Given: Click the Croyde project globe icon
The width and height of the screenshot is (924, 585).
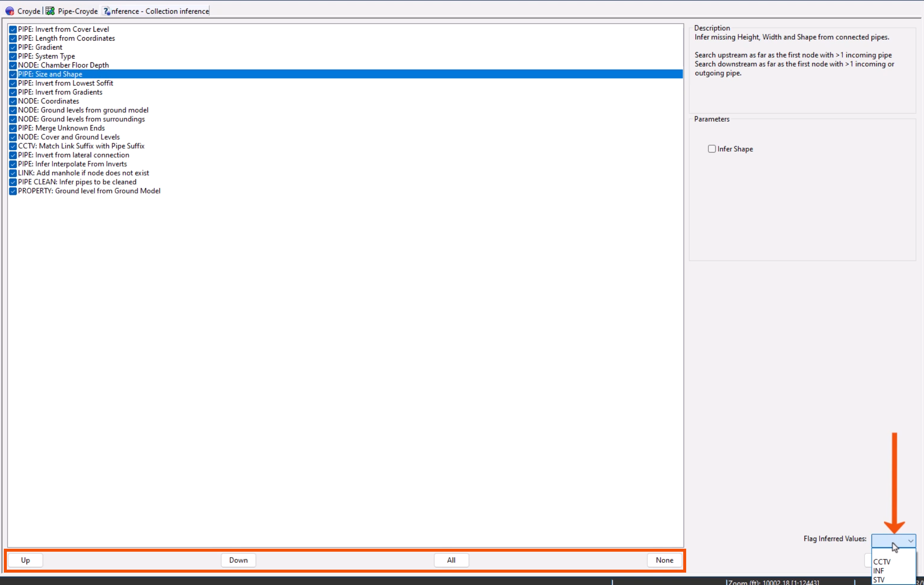Looking at the screenshot, I should point(9,11).
